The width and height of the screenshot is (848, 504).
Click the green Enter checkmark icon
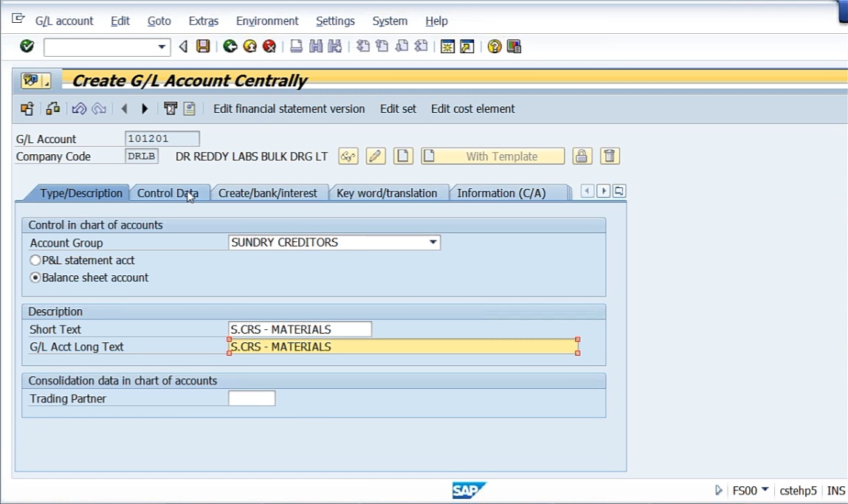(x=27, y=46)
